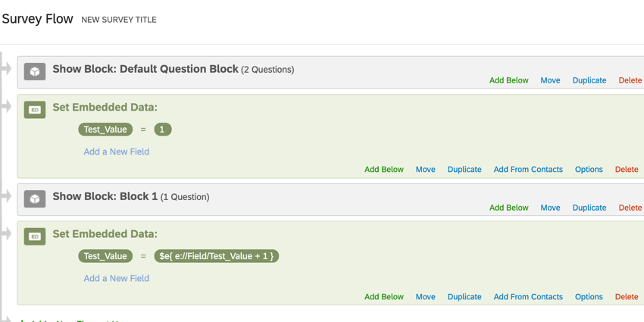Click Add From Contacts in first embedded data
This screenshot has height=322, width=644.
(x=527, y=170)
